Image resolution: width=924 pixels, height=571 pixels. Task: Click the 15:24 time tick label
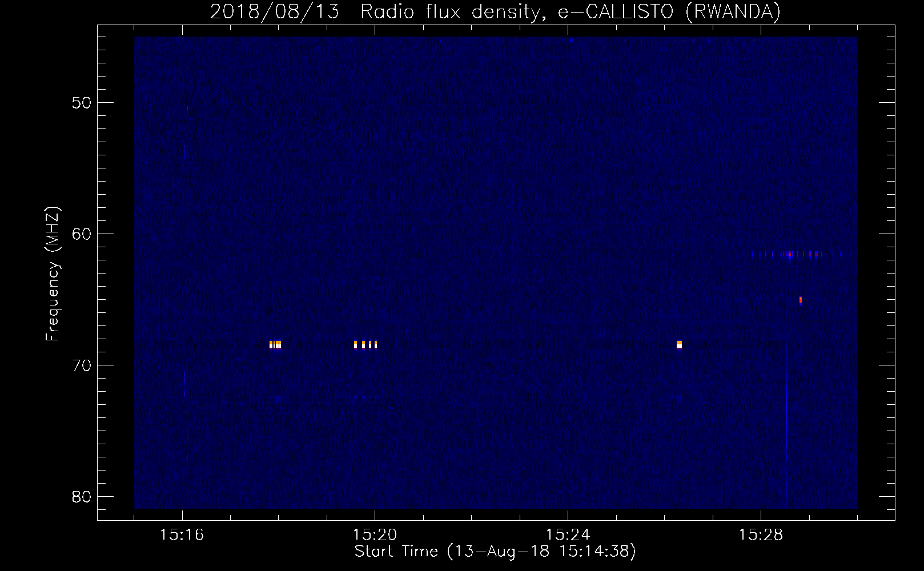pyautogui.click(x=568, y=534)
